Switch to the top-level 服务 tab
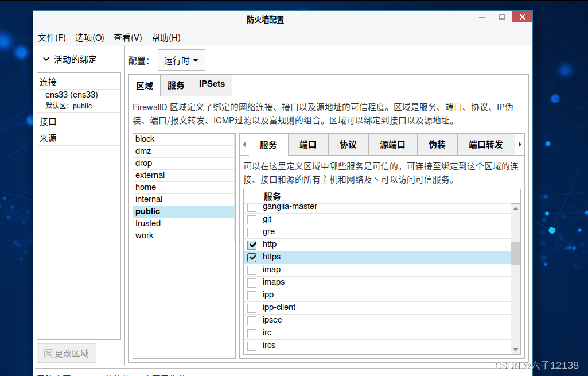Screen dimensions: 588x376 point(176,85)
